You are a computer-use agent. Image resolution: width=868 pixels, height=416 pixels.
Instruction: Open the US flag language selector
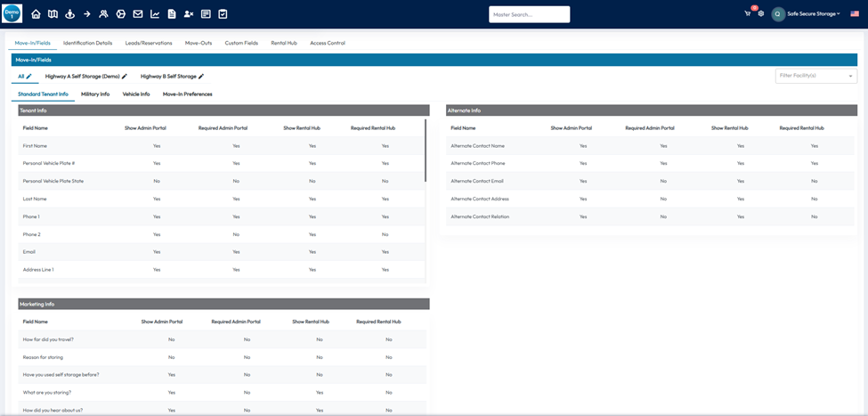click(x=855, y=13)
